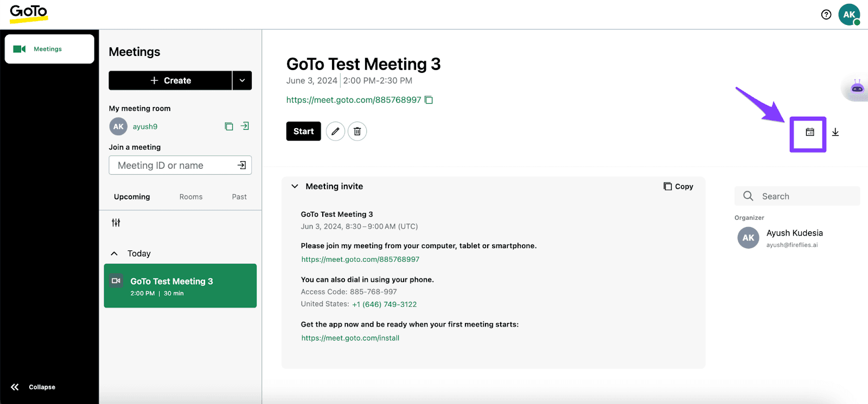
Task: Click Access Code: 885-768-997 text
Action: point(349,292)
